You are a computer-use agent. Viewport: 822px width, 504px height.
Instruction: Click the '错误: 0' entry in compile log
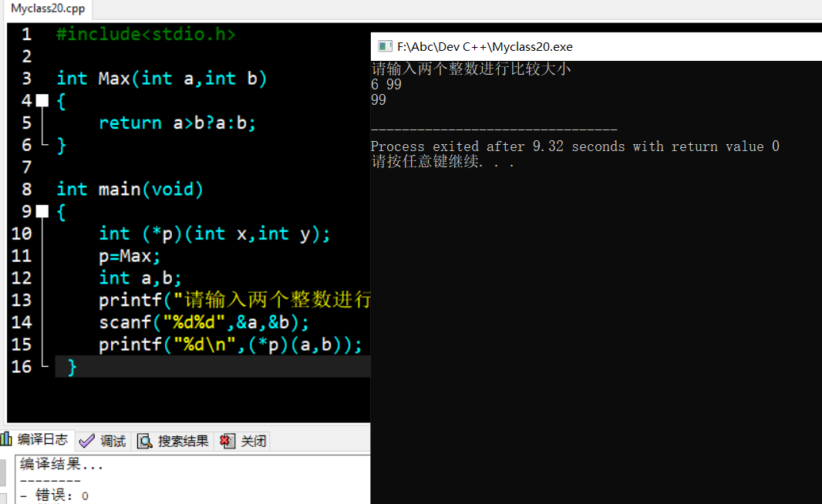coord(55,495)
